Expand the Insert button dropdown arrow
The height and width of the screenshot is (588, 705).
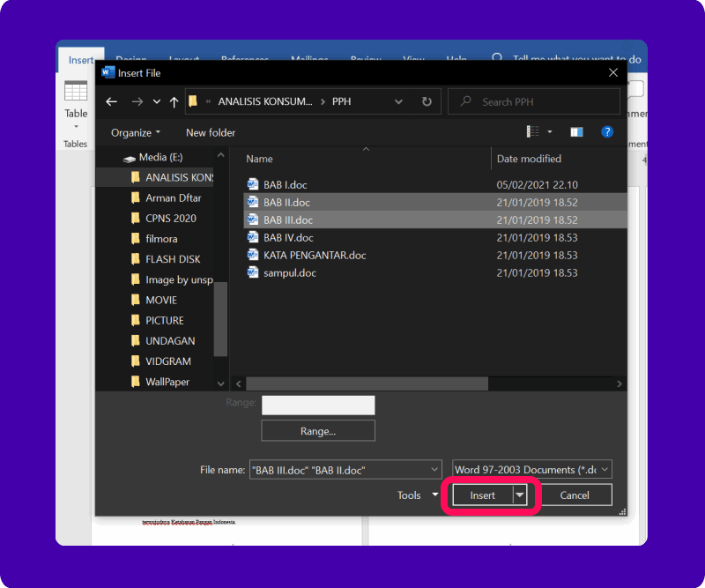coord(520,495)
